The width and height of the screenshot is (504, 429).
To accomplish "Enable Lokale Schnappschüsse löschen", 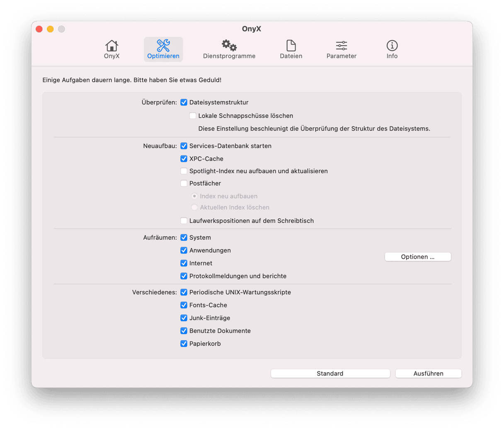I will 193,116.
